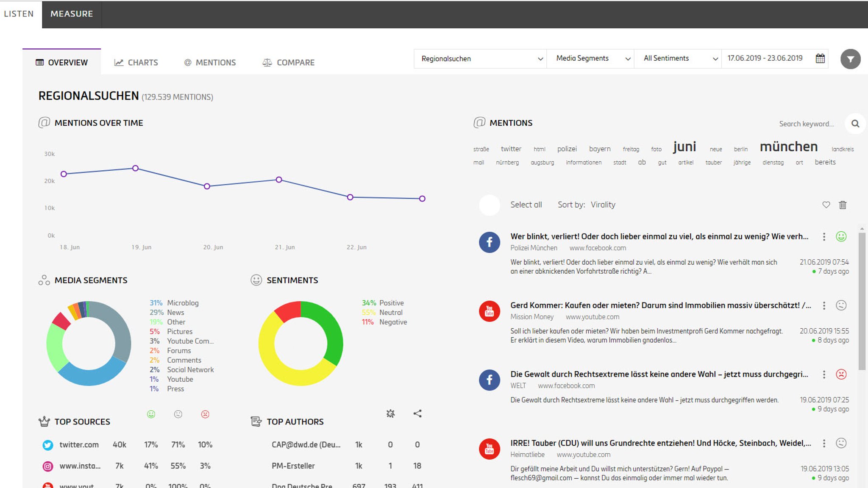868x488 pixels.
Task: Click the heart favorite icon
Action: pos(826,205)
